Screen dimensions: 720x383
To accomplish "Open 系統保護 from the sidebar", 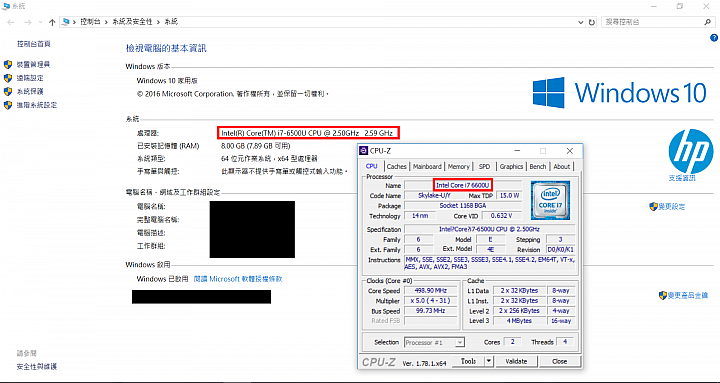I will (30, 91).
